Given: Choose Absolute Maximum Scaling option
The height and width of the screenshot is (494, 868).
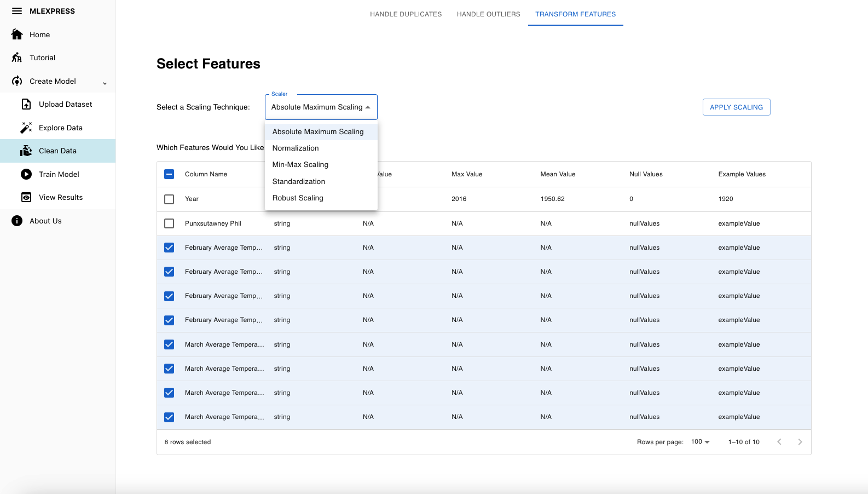Looking at the screenshot, I should pyautogui.click(x=321, y=132).
